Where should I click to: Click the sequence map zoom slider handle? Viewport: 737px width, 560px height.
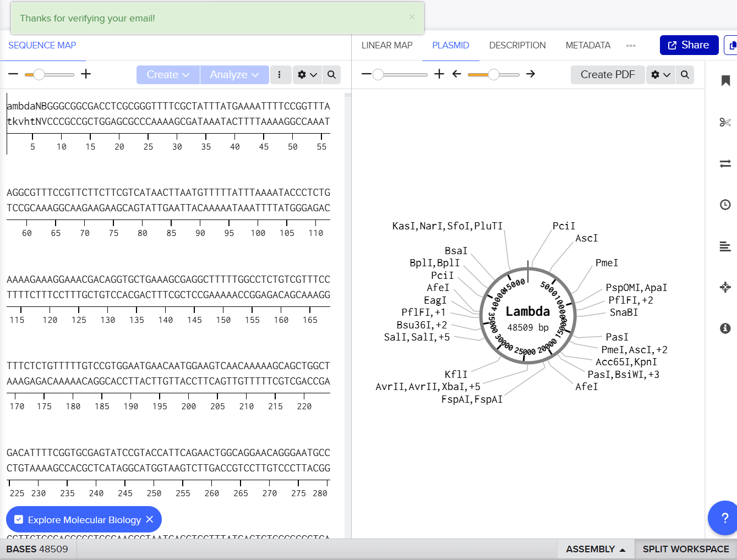coord(39,74)
